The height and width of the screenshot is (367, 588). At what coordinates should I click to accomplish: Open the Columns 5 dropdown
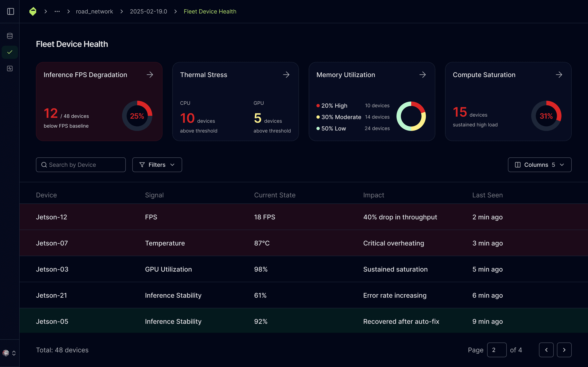click(539, 165)
